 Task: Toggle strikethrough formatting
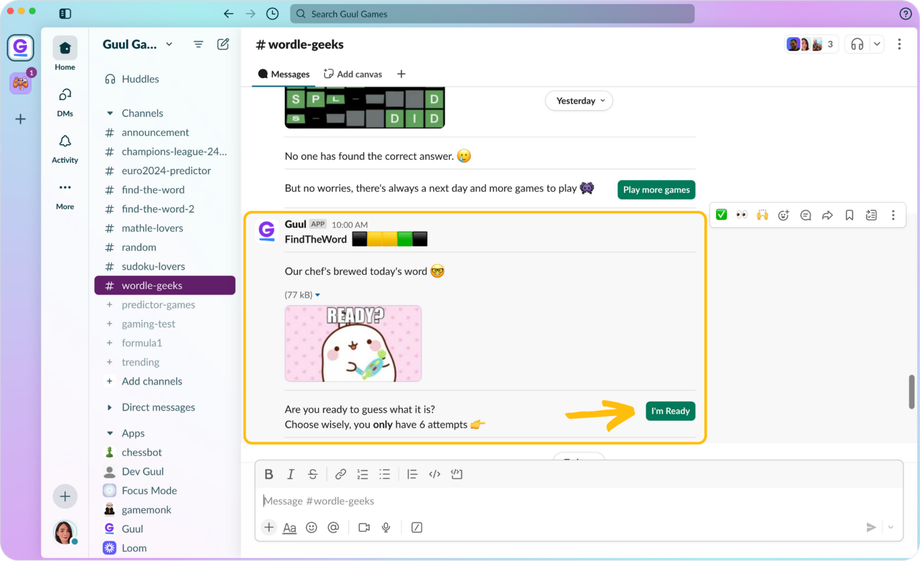click(313, 474)
